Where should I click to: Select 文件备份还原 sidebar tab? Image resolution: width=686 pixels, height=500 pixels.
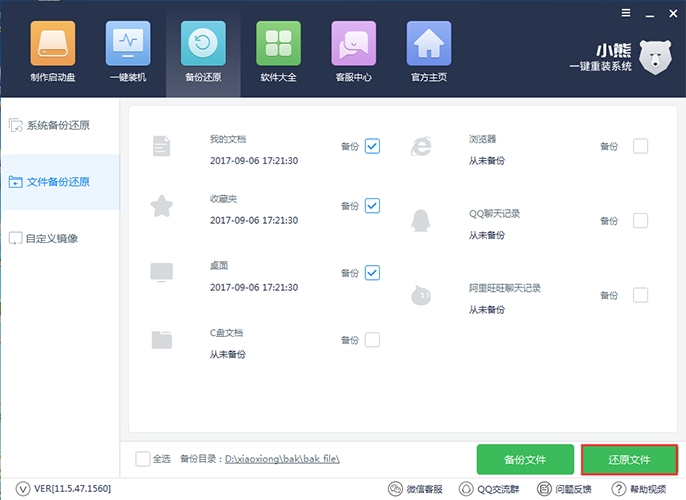pyautogui.click(x=60, y=182)
